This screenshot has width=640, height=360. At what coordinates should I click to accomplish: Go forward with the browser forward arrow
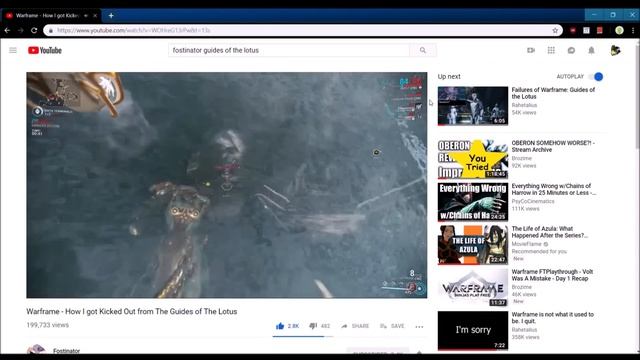[20, 30]
